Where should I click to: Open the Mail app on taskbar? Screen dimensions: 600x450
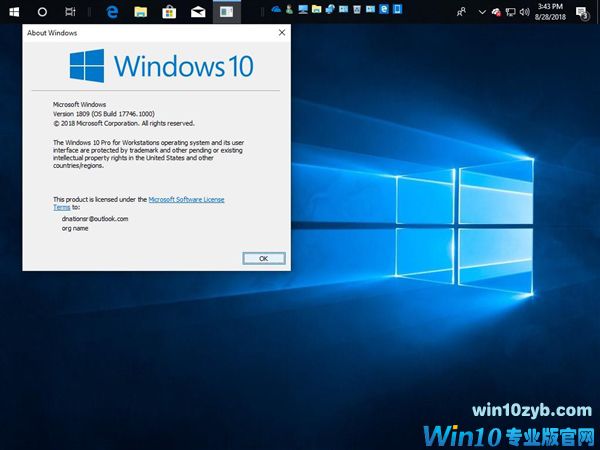[x=198, y=12]
